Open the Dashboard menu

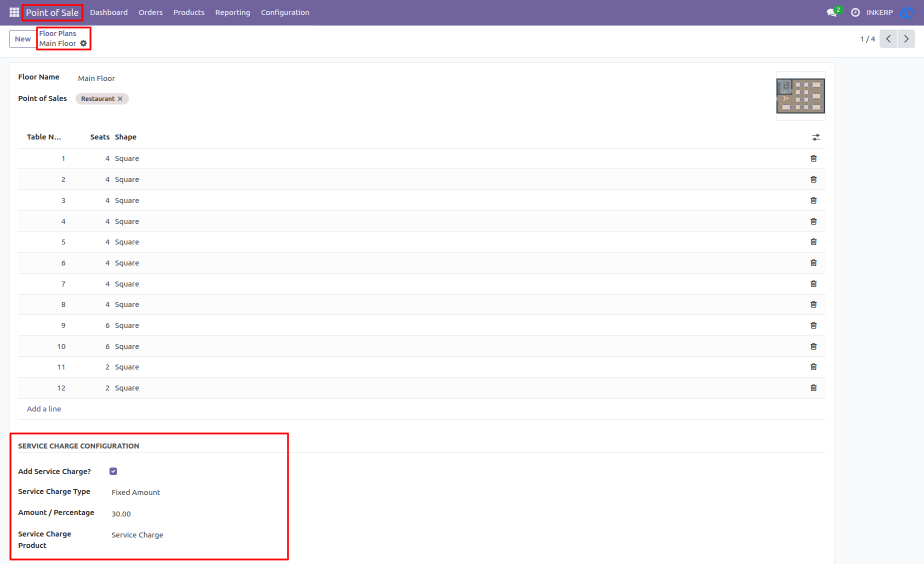(x=108, y=12)
